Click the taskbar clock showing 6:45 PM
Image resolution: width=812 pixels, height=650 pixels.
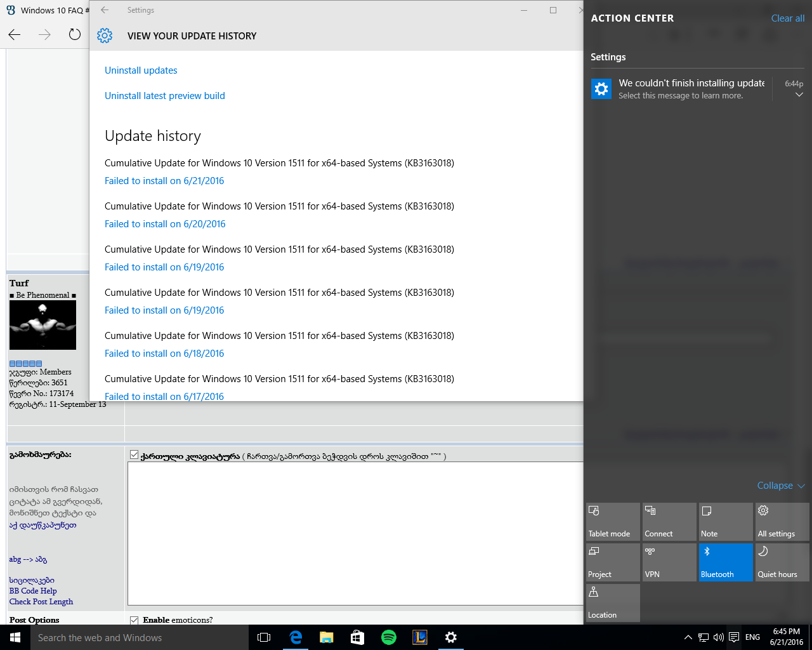coord(787,637)
